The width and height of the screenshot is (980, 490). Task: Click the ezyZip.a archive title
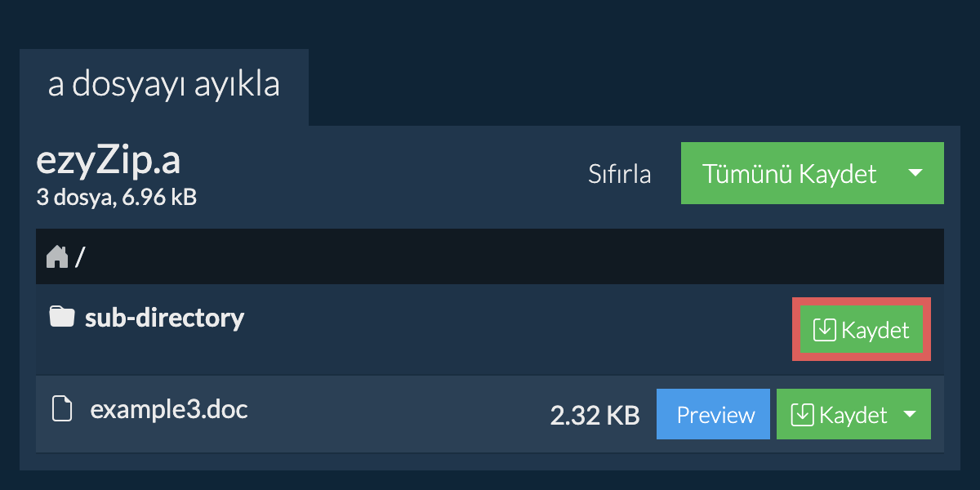coord(108,163)
